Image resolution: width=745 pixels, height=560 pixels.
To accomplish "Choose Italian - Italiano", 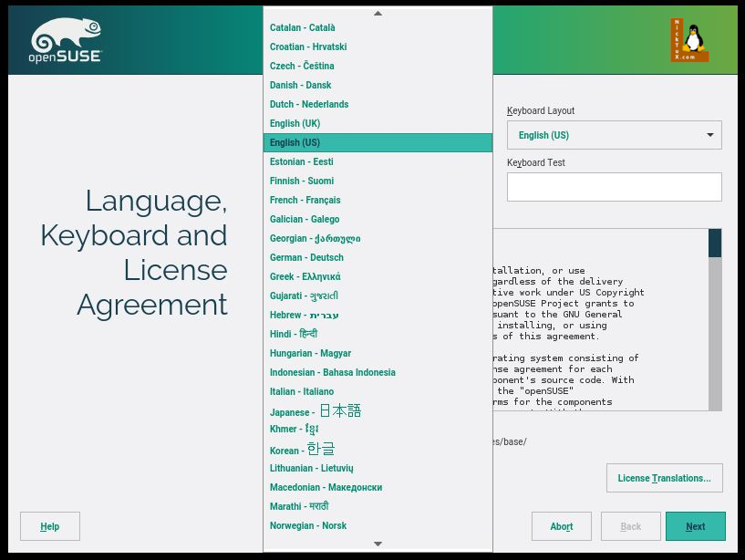I will pos(301,391).
